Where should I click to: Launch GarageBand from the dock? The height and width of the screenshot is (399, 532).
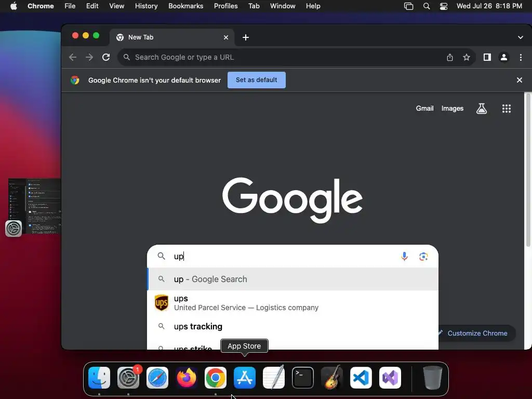[332, 378]
